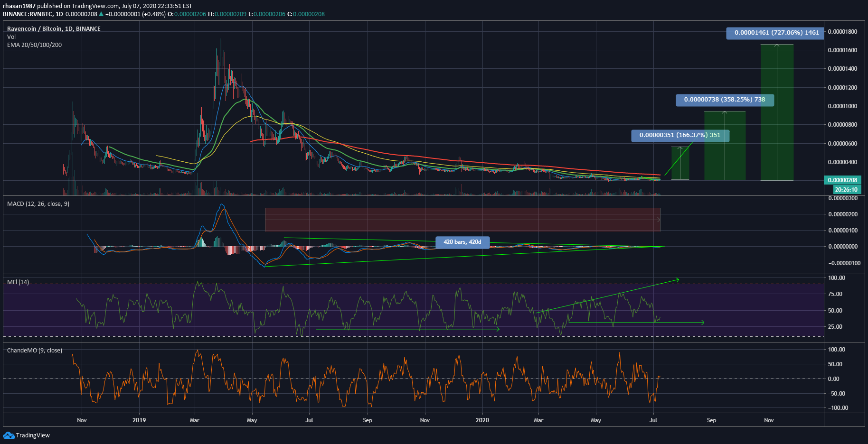Click the Vol indicator label
This screenshot has width=868, height=444.
[11, 37]
